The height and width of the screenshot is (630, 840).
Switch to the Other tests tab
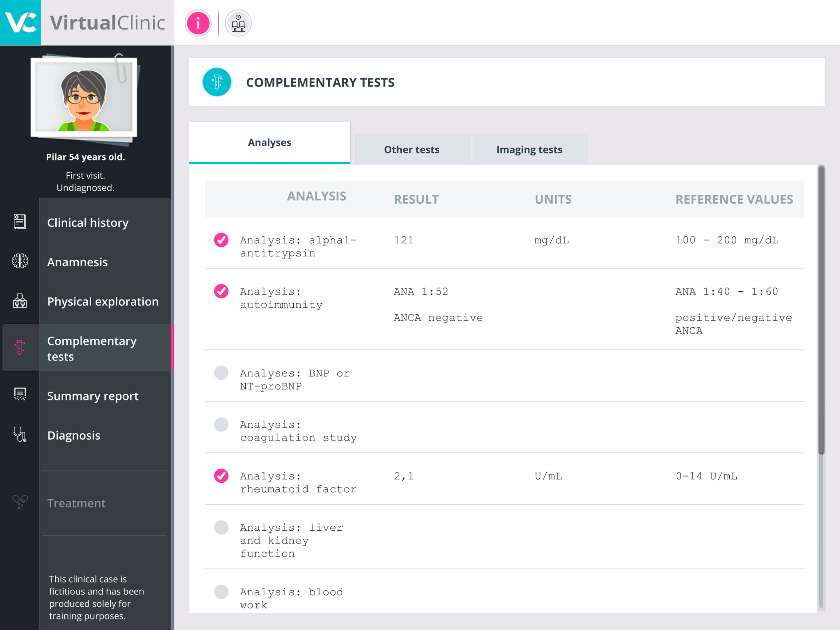pos(412,150)
